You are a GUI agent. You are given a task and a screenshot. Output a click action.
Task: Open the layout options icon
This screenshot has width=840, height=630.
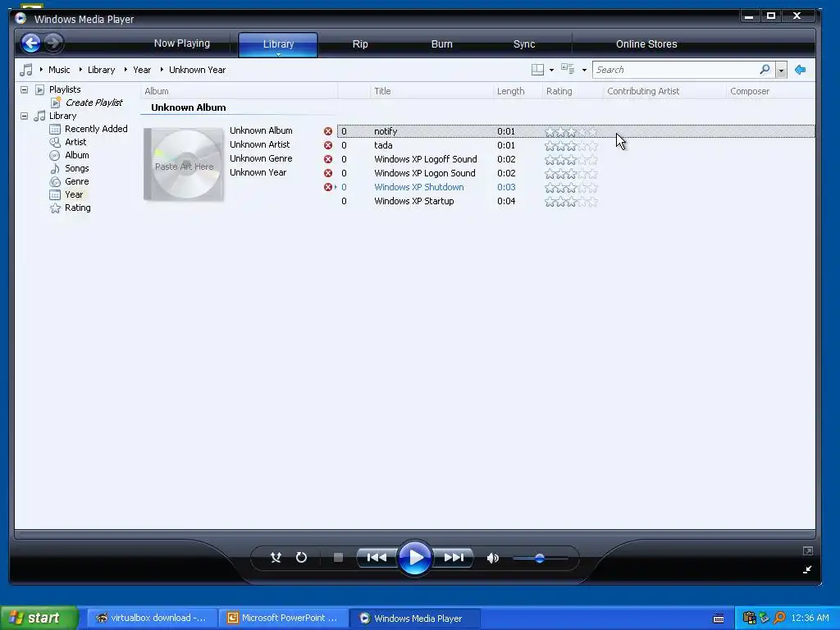537,70
